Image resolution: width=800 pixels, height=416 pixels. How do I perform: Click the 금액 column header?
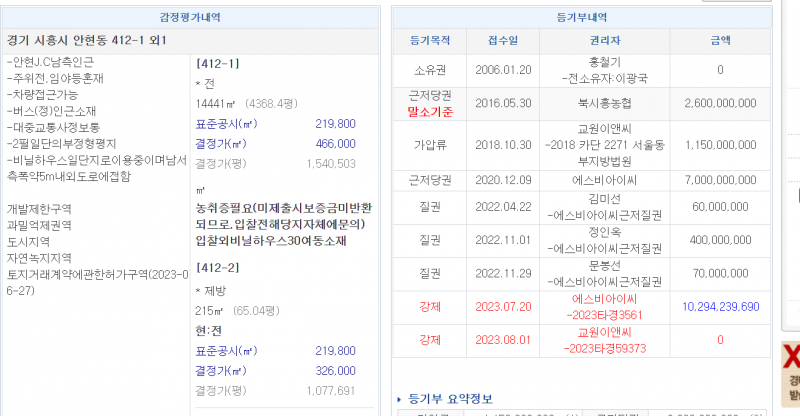pos(720,40)
